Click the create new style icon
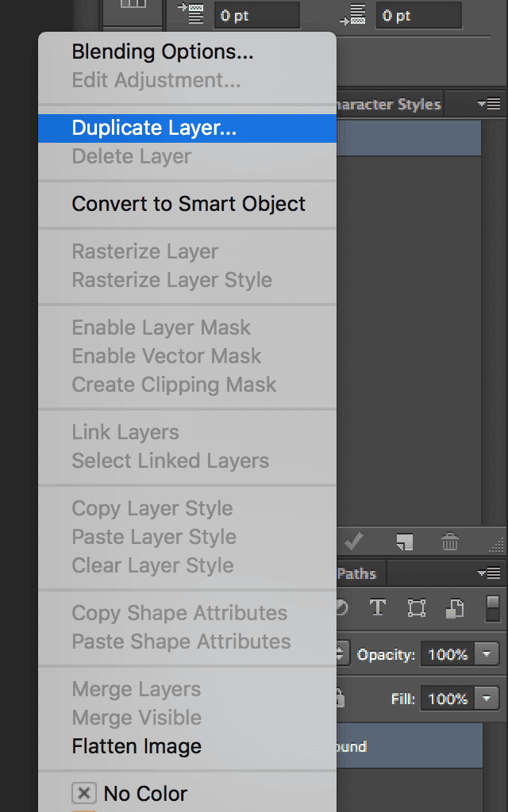The image size is (508, 812). coord(404,542)
